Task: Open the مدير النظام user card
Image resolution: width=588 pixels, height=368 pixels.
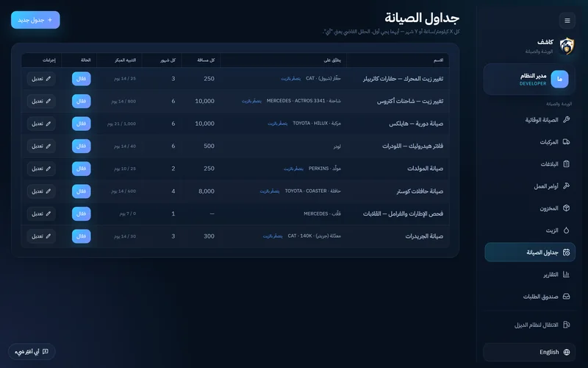Action: click(x=529, y=79)
